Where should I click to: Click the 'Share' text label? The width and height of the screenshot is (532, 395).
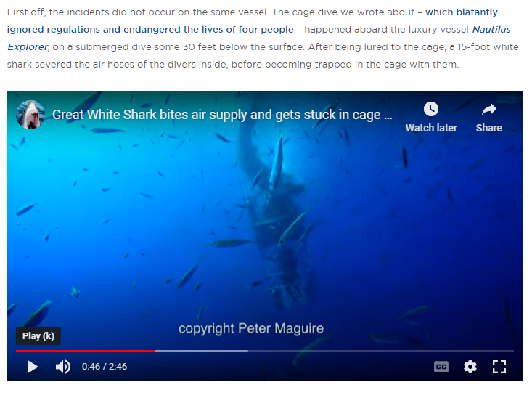pyautogui.click(x=489, y=128)
